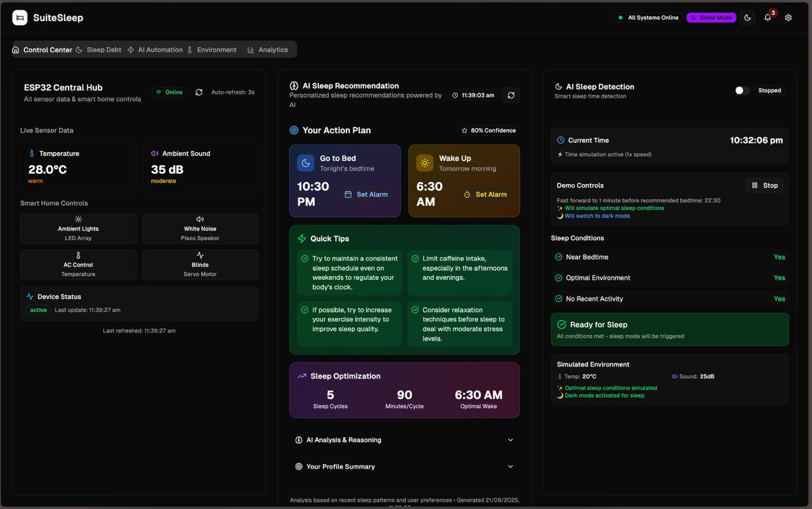Click the Current Time clock icon
This screenshot has height=509, width=812.
point(561,140)
